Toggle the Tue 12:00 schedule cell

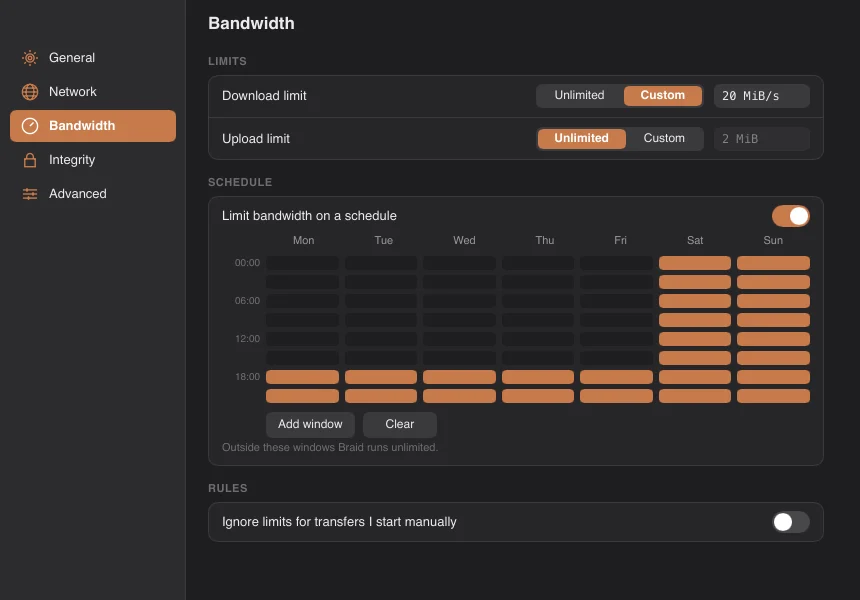tap(381, 339)
